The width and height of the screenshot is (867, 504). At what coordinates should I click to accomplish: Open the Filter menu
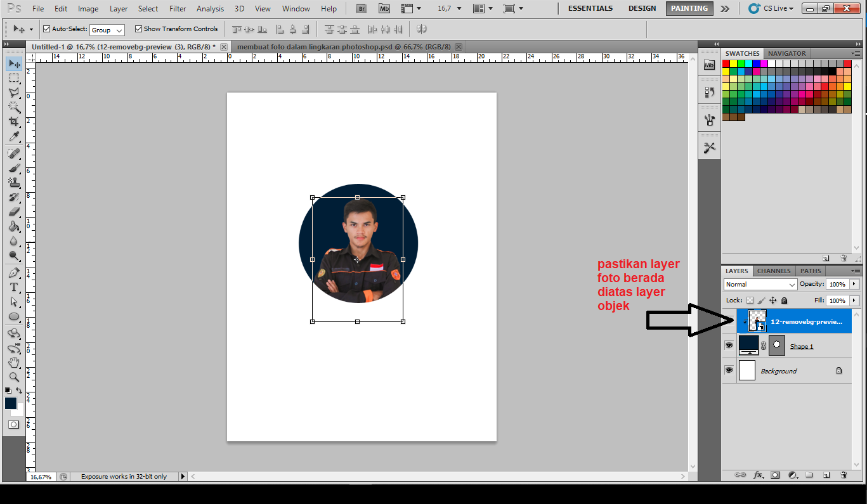178,9
